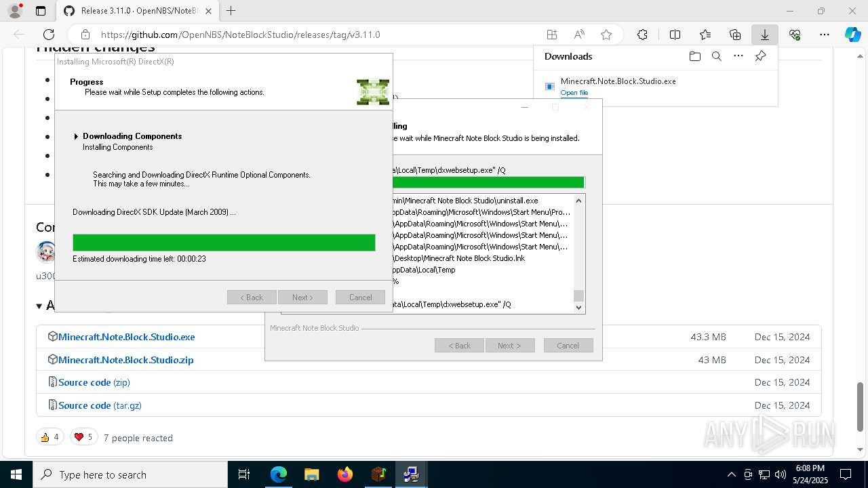This screenshot has height=488, width=868.
Task: Select the installer log scrollbar thumb
Action: (x=578, y=296)
